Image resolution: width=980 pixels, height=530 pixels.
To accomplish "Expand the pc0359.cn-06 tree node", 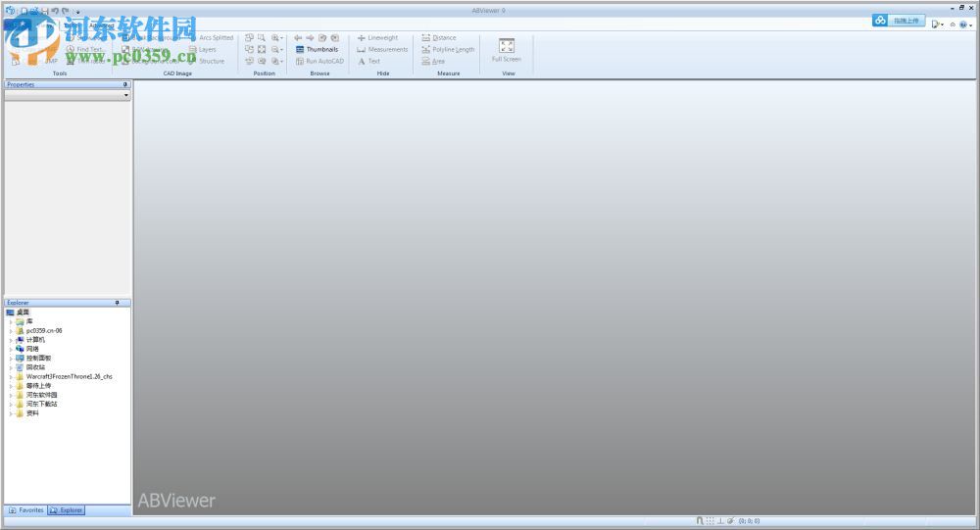I will point(11,330).
